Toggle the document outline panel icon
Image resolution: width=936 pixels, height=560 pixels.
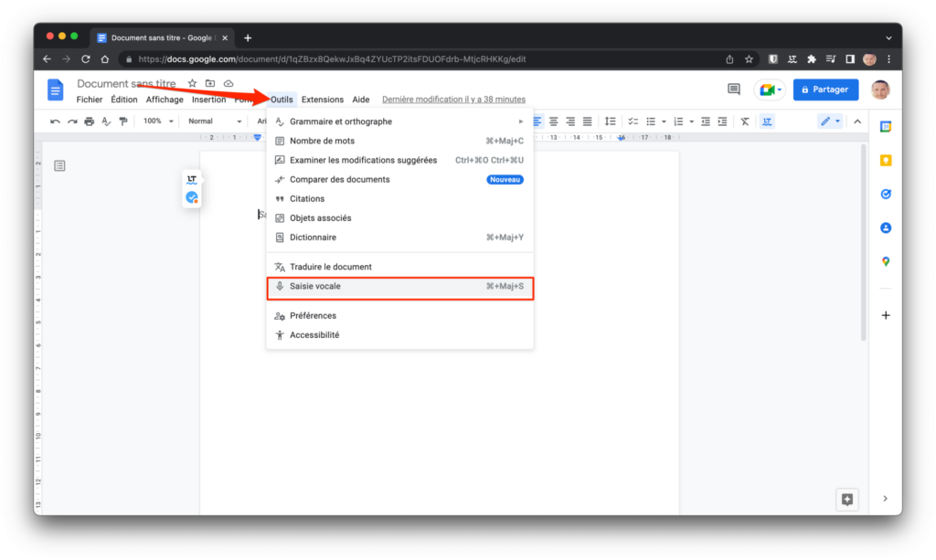point(59,165)
